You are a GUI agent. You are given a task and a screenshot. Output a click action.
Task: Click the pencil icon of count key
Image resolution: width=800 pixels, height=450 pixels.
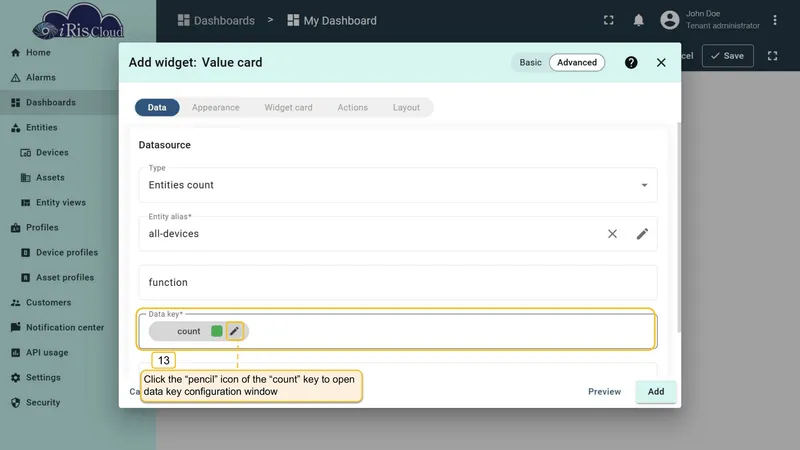234,331
